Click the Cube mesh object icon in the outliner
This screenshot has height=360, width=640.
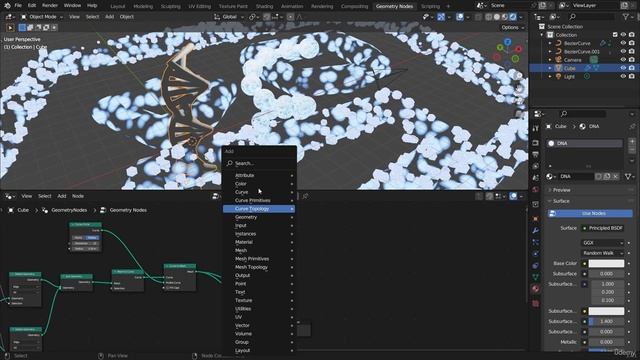(x=558, y=68)
